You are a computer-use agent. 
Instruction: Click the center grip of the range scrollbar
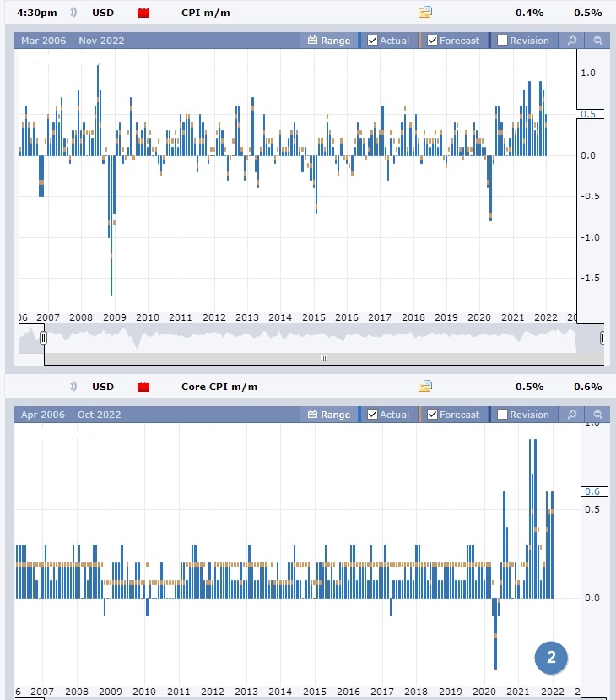(322, 358)
